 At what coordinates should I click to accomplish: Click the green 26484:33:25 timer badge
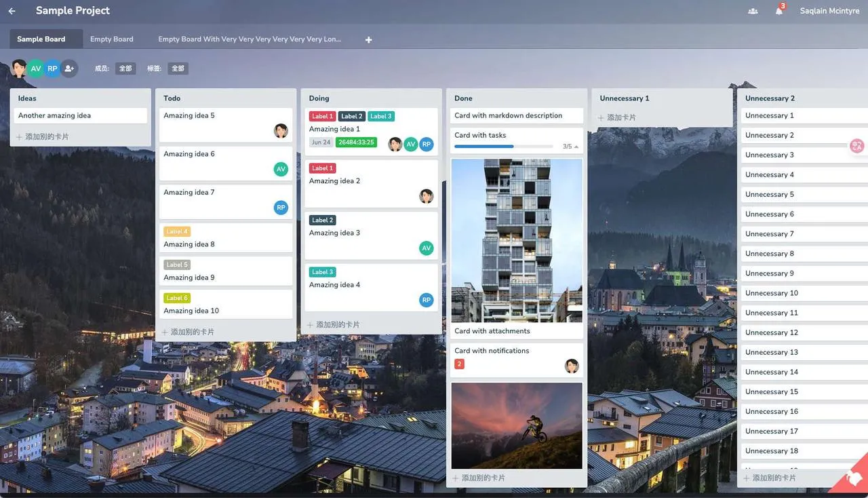(357, 142)
